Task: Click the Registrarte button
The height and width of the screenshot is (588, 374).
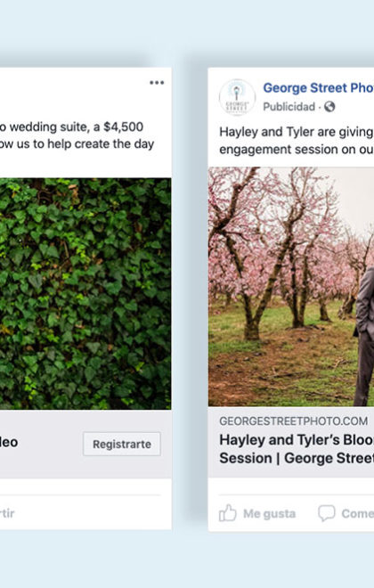Action: pos(122,444)
